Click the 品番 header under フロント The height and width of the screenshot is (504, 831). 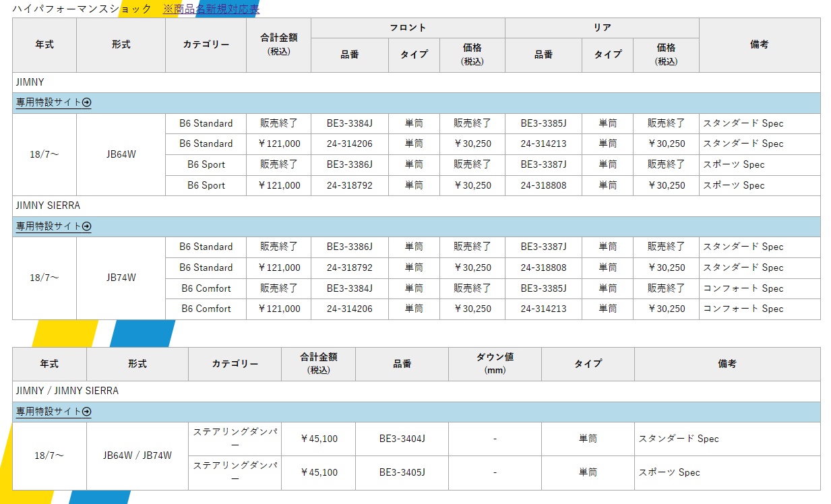[350, 55]
